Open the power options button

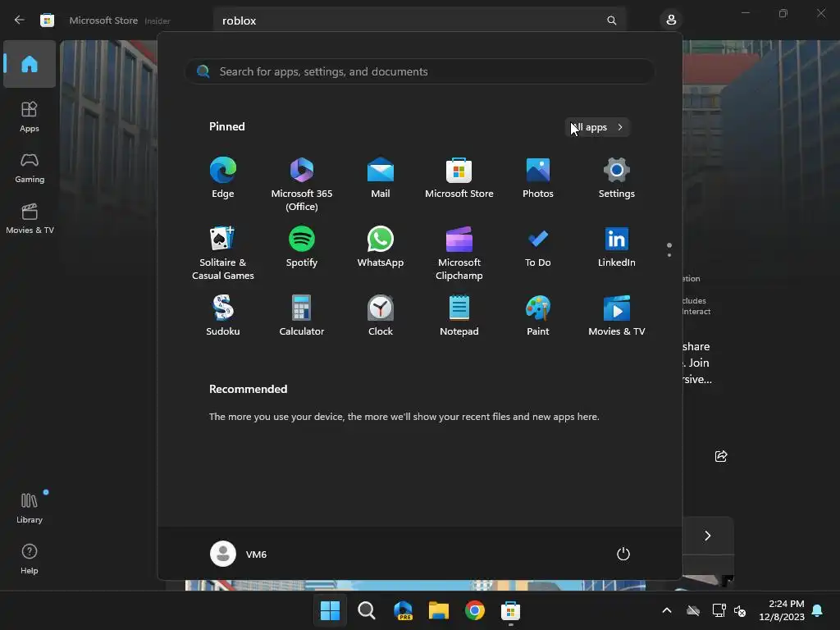(623, 554)
